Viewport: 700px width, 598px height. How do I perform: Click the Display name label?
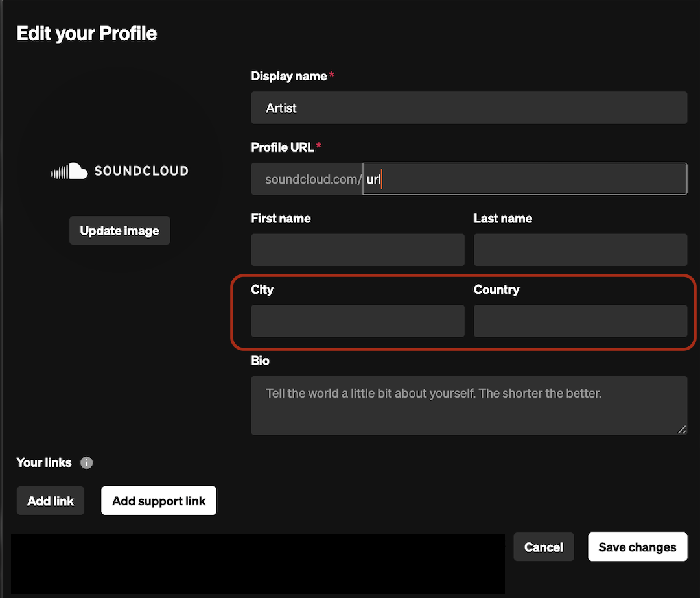pos(289,77)
